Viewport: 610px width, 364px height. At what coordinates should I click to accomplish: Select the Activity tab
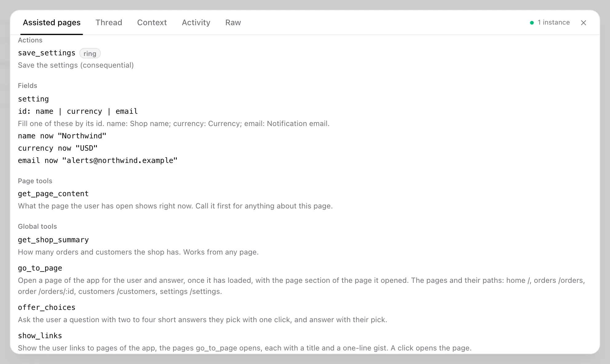tap(196, 22)
